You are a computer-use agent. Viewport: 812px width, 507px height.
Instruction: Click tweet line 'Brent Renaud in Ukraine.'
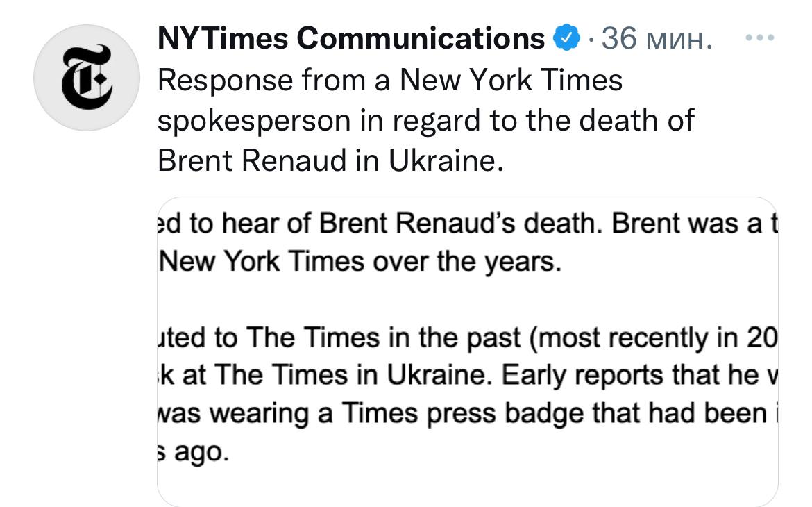(x=329, y=161)
